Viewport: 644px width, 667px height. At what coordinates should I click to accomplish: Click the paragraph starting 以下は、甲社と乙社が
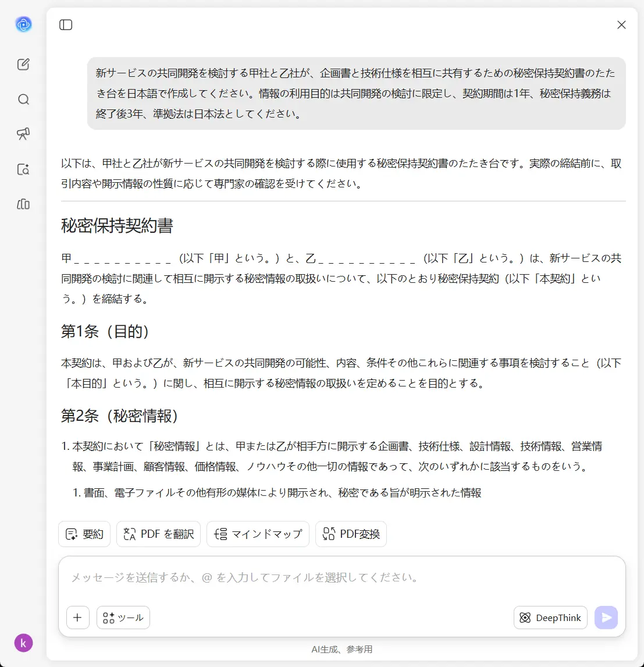pyautogui.click(x=341, y=173)
